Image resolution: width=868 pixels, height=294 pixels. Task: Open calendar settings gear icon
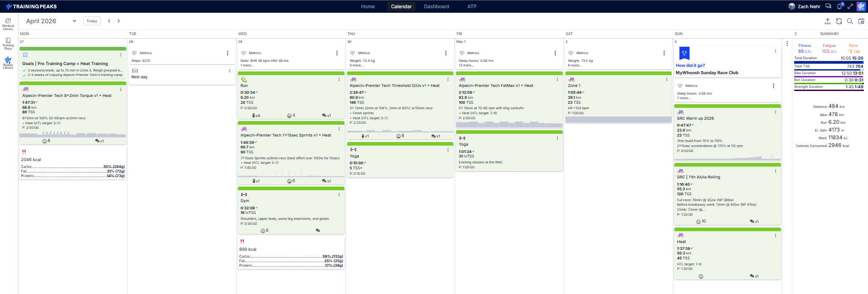[x=861, y=21]
